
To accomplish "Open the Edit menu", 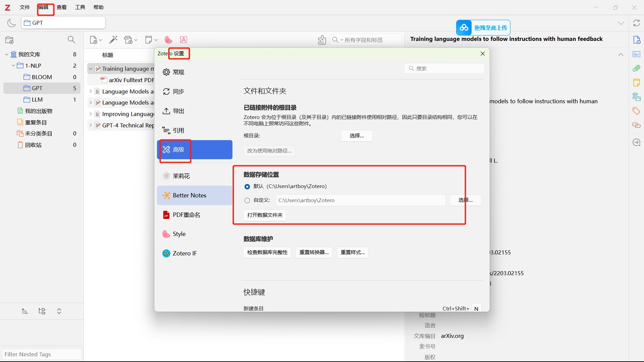I will (x=43, y=7).
